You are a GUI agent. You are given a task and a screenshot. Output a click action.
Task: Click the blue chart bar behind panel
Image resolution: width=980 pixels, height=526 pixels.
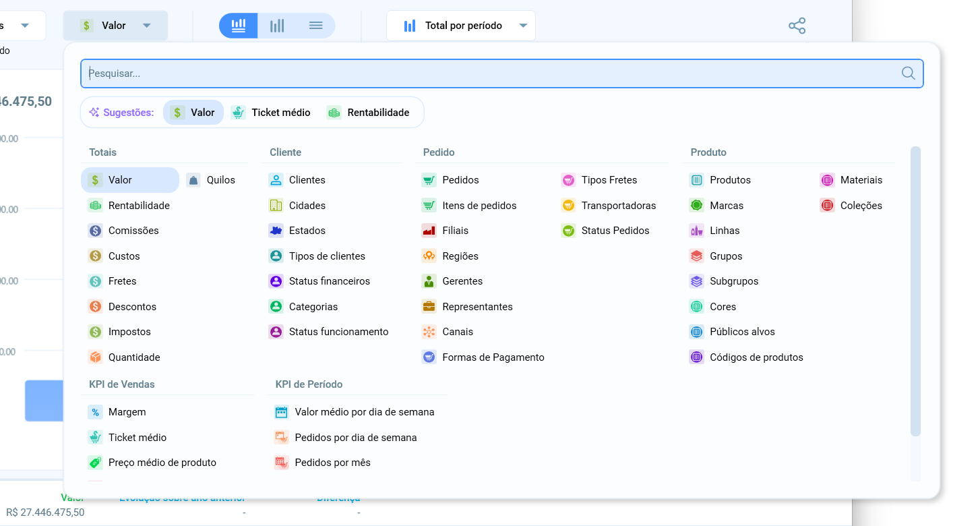coord(44,401)
